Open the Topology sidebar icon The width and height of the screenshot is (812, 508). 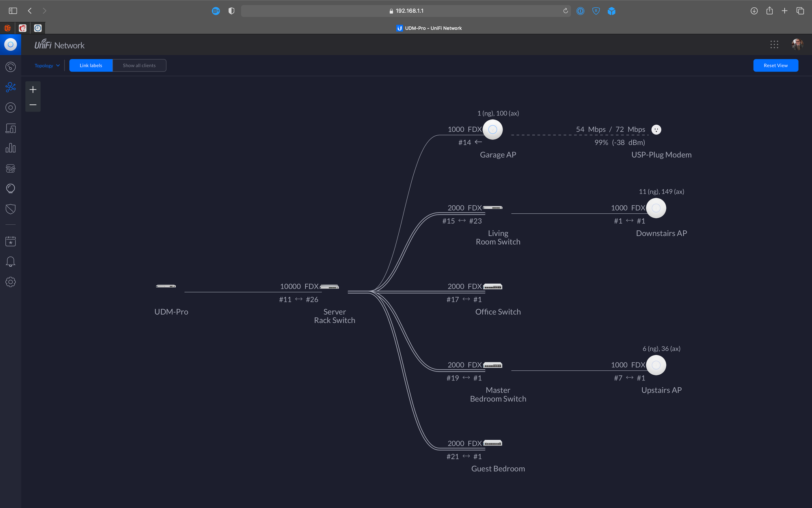click(11, 87)
